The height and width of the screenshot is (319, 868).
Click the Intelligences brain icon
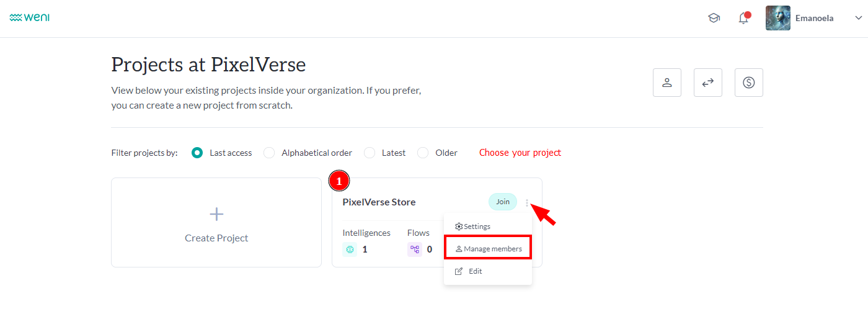pos(350,249)
